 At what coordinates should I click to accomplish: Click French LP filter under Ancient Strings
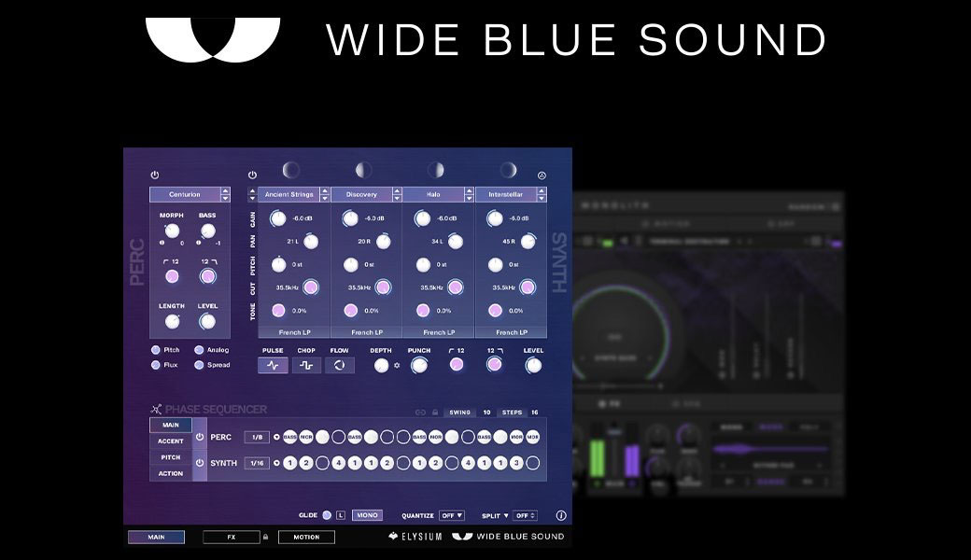tap(294, 332)
